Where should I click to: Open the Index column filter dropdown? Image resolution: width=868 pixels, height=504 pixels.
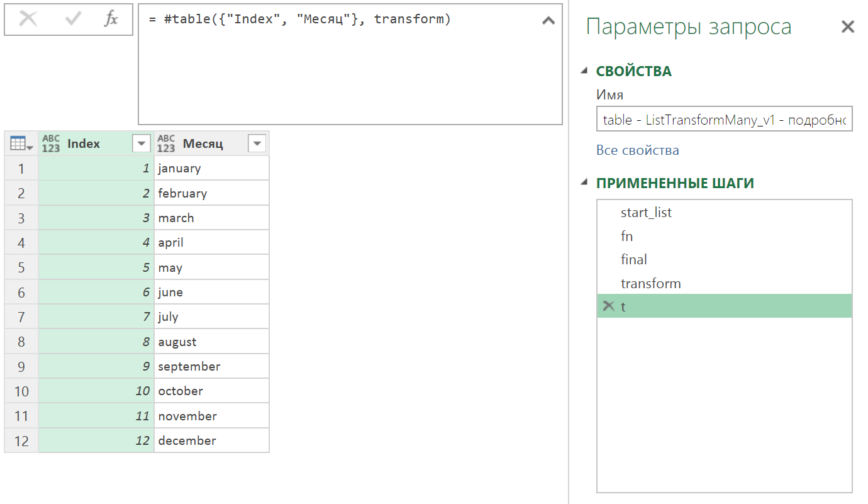[141, 143]
